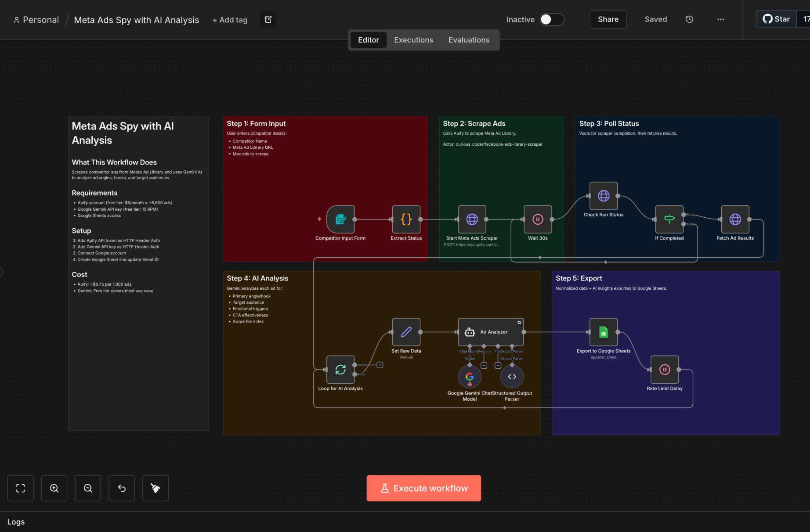
Task: Click the undo arrow icon on the canvas toolbar
Action: pyautogui.click(x=122, y=488)
